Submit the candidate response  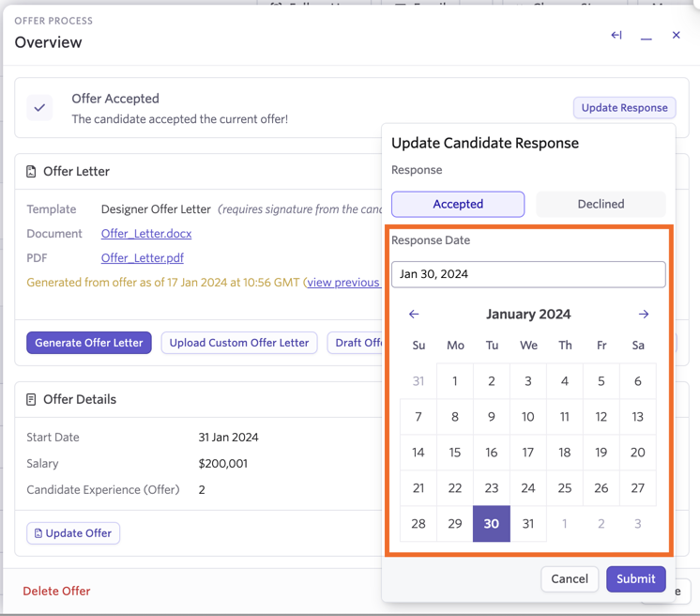click(x=635, y=579)
